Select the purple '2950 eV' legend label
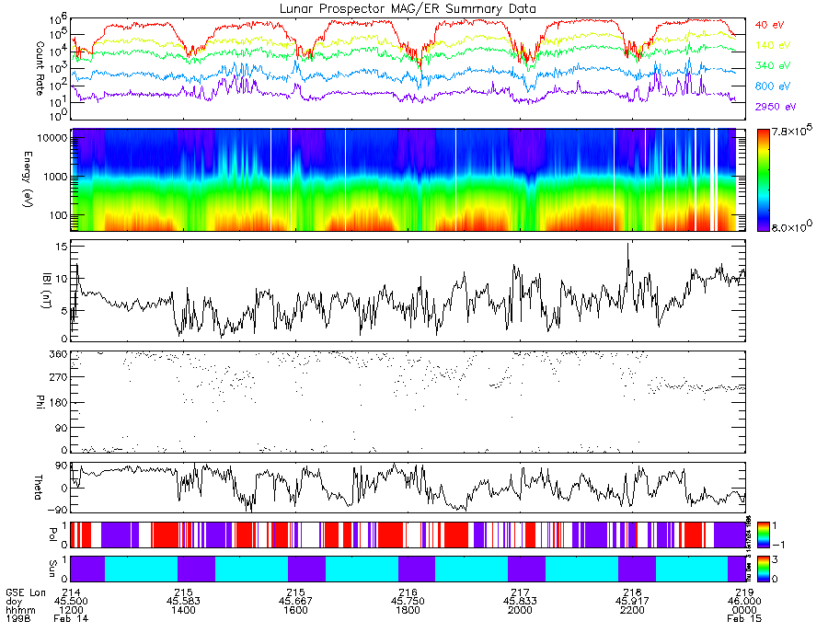 776,107
